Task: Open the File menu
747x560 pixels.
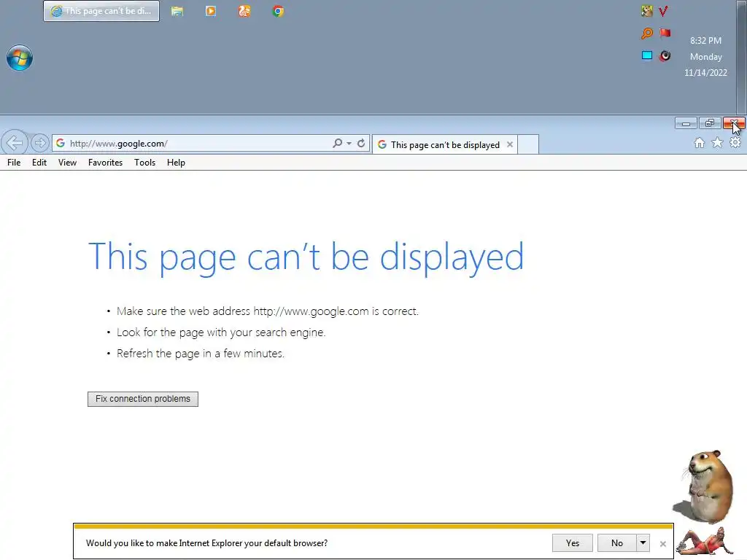Action: pyautogui.click(x=14, y=163)
